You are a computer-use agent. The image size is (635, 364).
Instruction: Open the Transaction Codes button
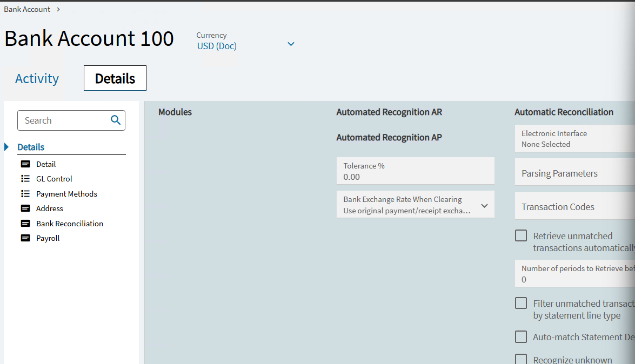coord(574,206)
